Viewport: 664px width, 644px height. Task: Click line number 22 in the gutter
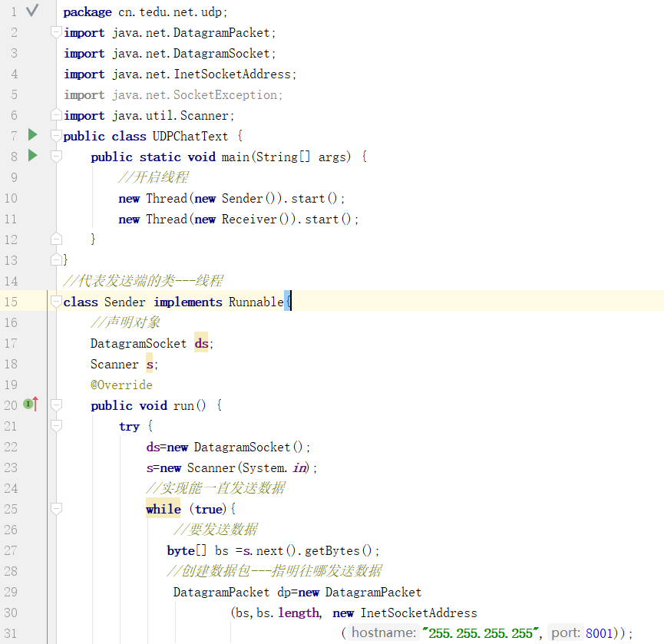pos(11,447)
